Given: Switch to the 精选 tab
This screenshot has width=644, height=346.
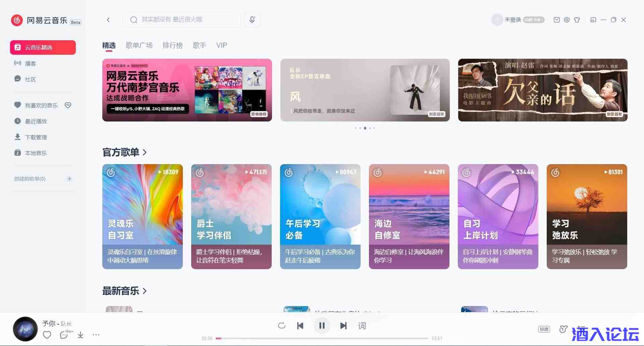Looking at the screenshot, I should [109, 45].
